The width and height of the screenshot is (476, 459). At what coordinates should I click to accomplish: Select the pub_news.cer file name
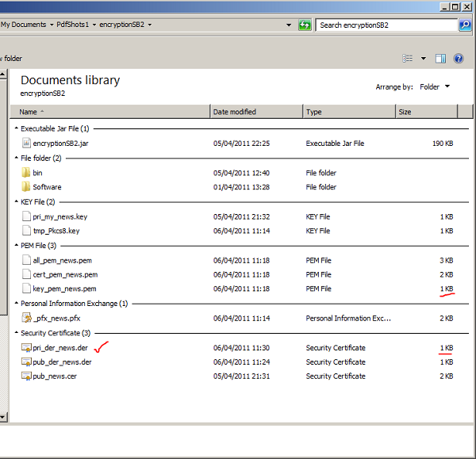click(x=55, y=377)
